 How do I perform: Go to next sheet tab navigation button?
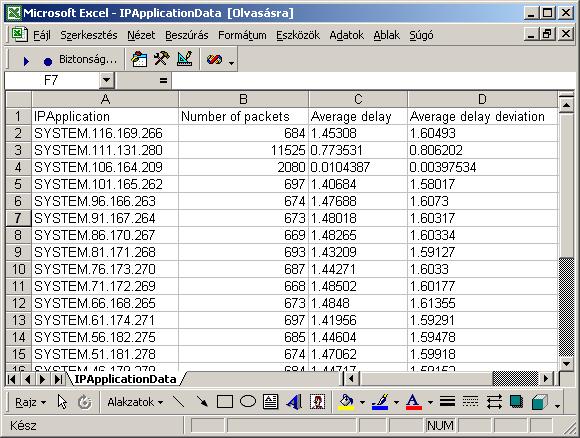[x=43, y=379]
